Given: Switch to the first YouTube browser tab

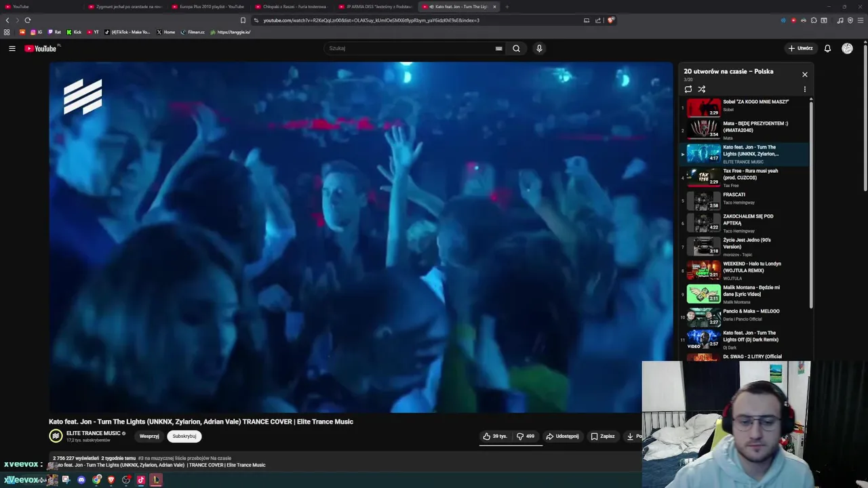Looking at the screenshot, I should click(41, 7).
